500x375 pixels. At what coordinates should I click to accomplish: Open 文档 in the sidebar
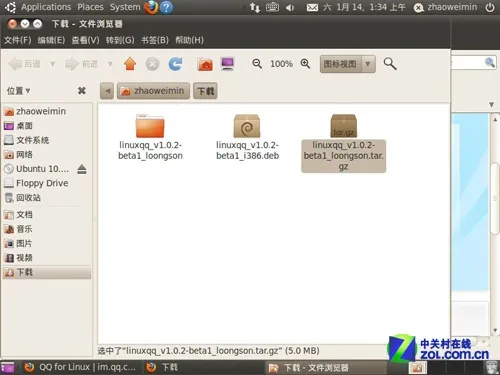point(47,214)
